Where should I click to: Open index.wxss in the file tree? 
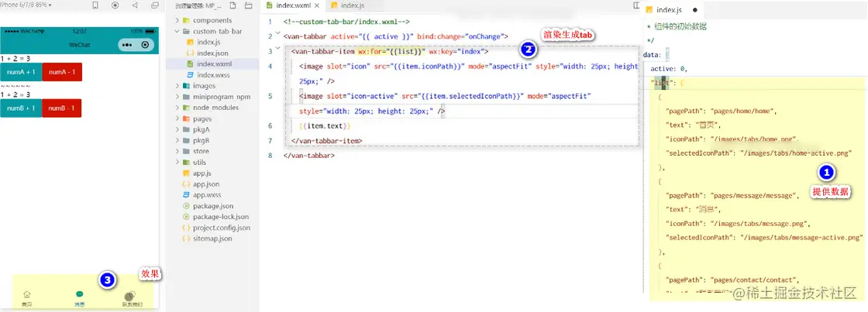pos(213,75)
